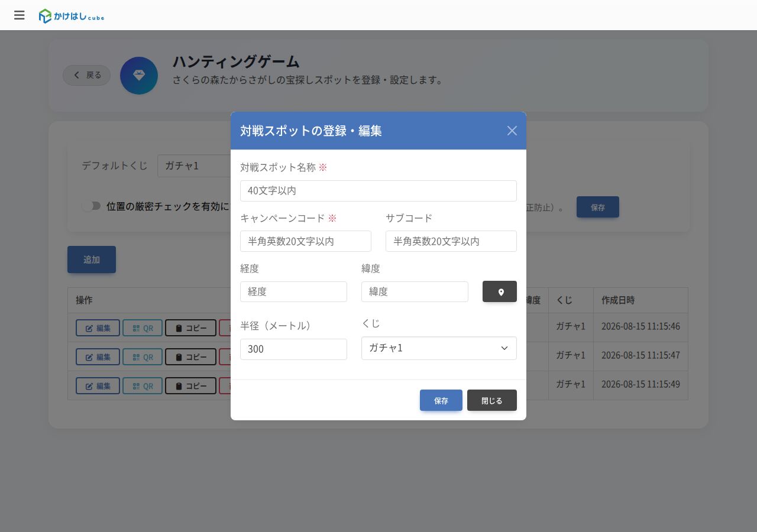Open the hamburger navigation menu
The height and width of the screenshot is (532, 757).
pyautogui.click(x=20, y=15)
